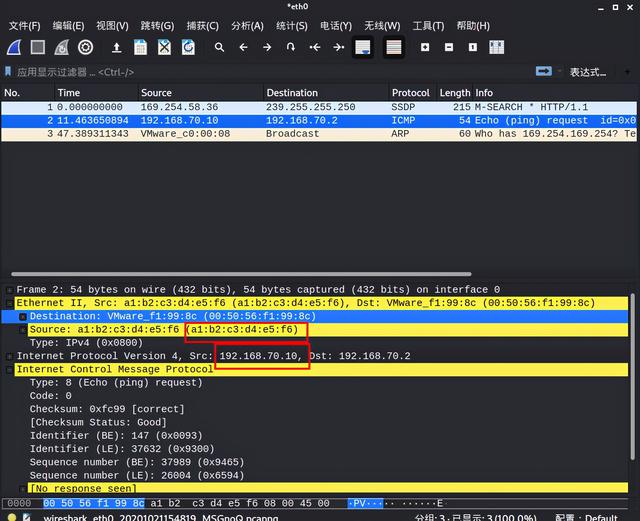640x521 pixels.
Task: Select packet 1 SSDP M-SEARCH row
Action: 319,107
